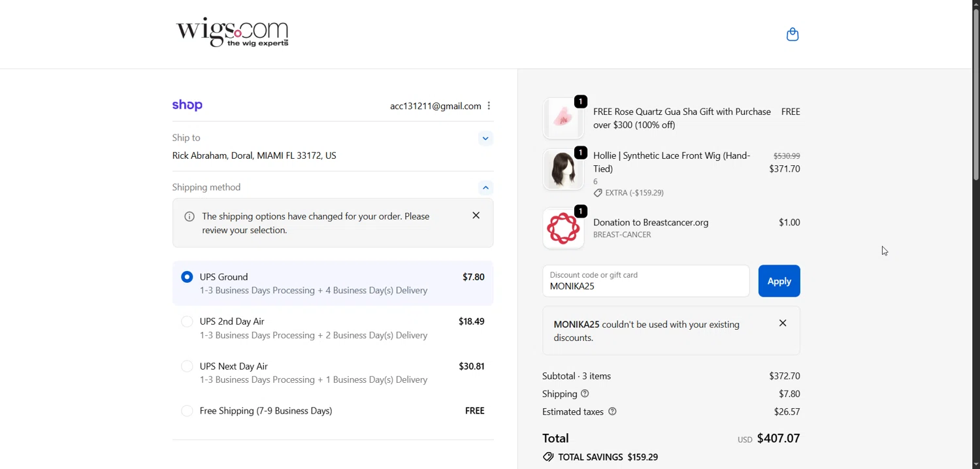Click the Total Savings tag icon
The image size is (980, 469).
[x=548, y=457]
